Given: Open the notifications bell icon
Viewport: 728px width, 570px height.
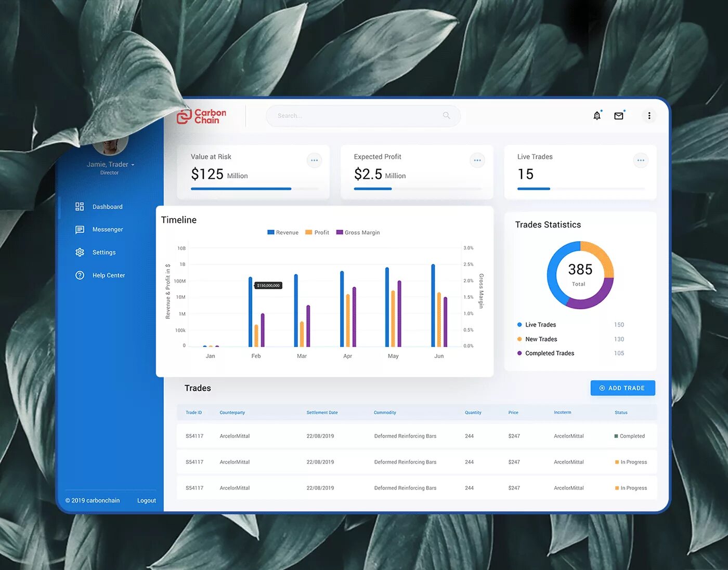Looking at the screenshot, I should click(597, 115).
